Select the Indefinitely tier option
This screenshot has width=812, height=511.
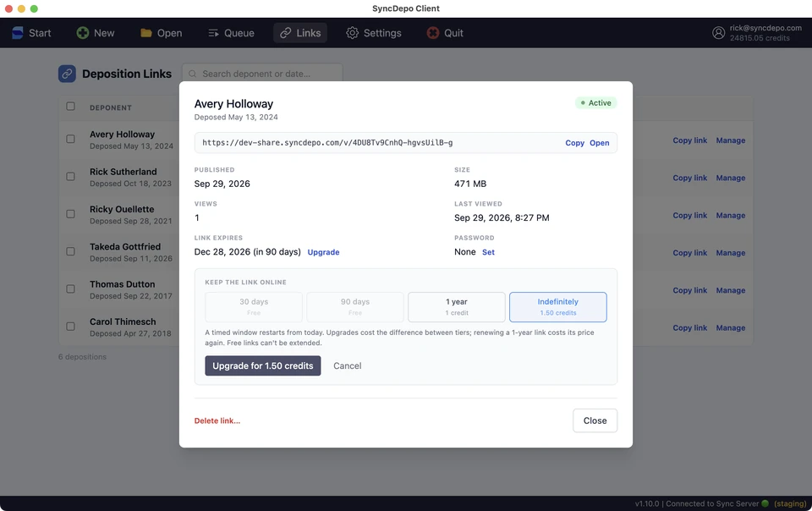pos(557,307)
